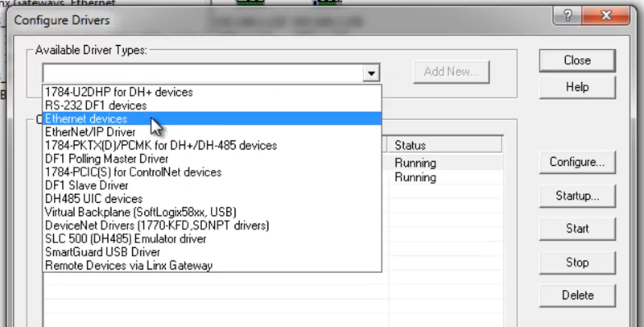Select 1784-PCIC(S) for ControlNet devices
644x327 pixels.
point(212,172)
